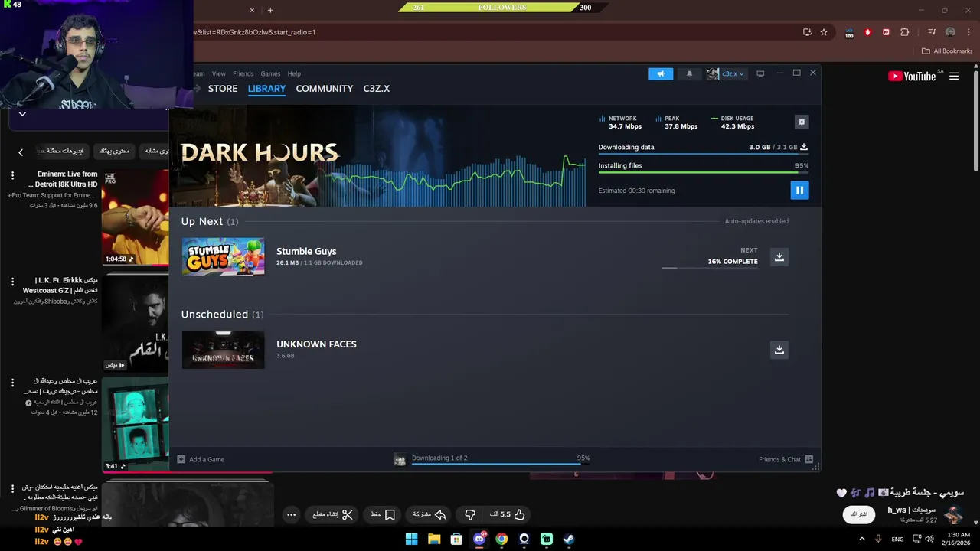This screenshot has width=980, height=551.
Task: Click the Eminem Live from Detroit thumbnail
Action: click(x=135, y=217)
